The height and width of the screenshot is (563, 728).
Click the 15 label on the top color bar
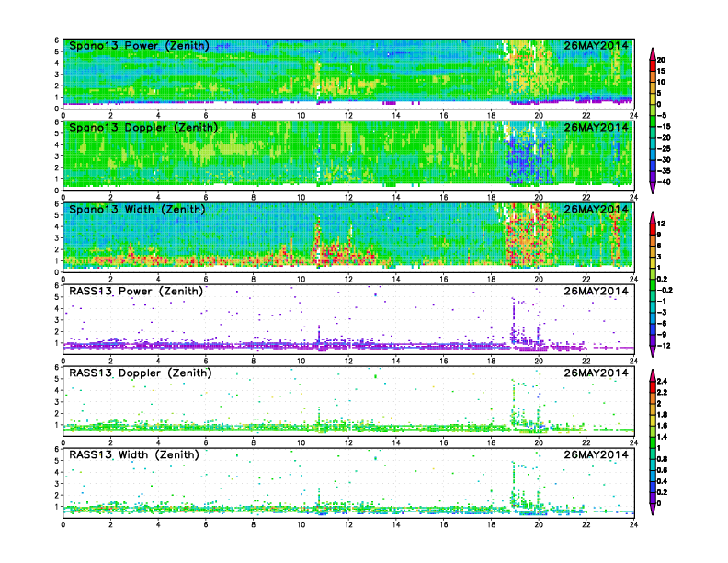[662, 71]
